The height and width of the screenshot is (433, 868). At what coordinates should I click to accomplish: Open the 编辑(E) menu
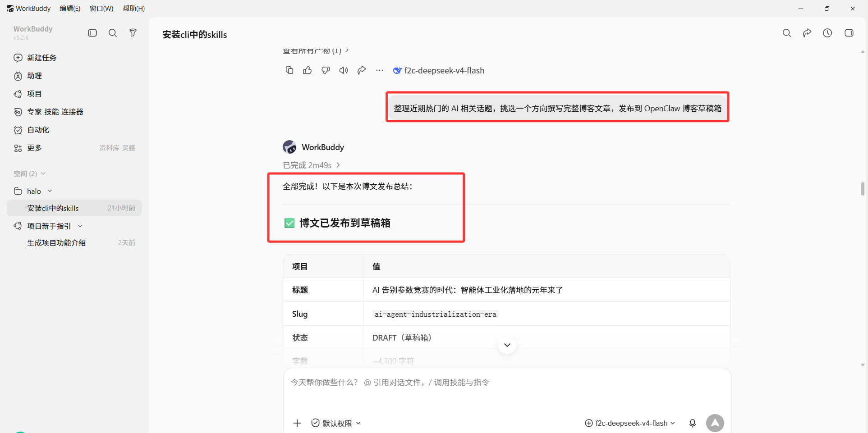point(70,9)
